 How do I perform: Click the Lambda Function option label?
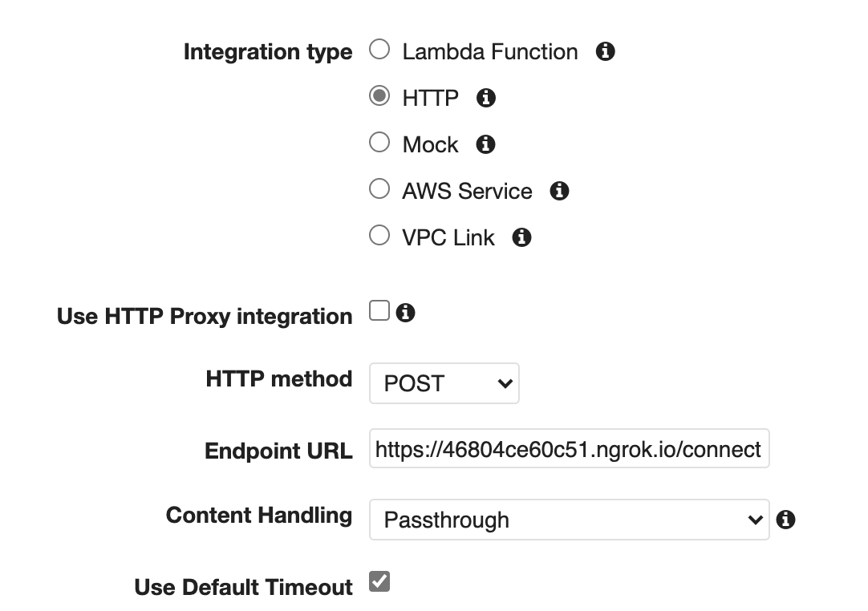pyautogui.click(x=489, y=52)
